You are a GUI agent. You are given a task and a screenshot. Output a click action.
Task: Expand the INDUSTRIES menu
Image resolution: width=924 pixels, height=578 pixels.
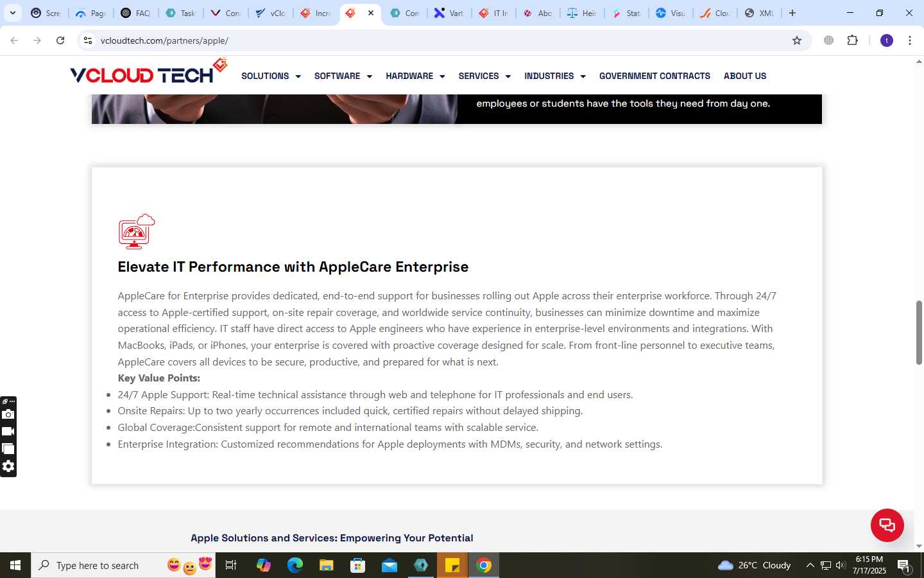coord(555,76)
